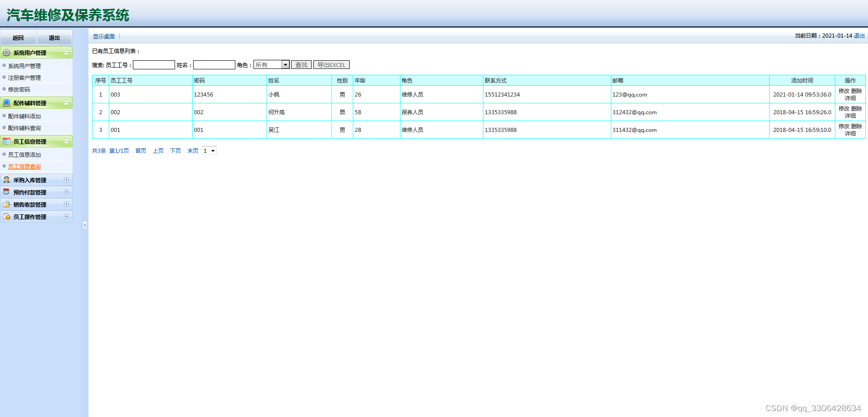868x417 pixels.
Task: Click 删除 for employee 003 小枫
Action: [x=857, y=91]
